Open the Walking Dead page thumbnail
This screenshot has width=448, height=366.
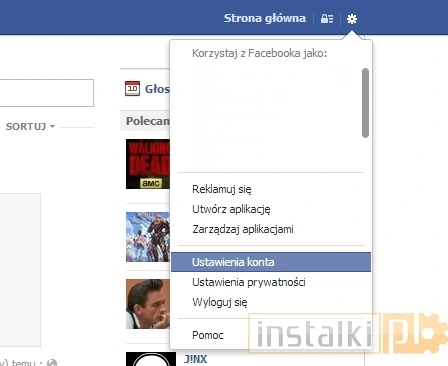pyautogui.click(x=148, y=164)
